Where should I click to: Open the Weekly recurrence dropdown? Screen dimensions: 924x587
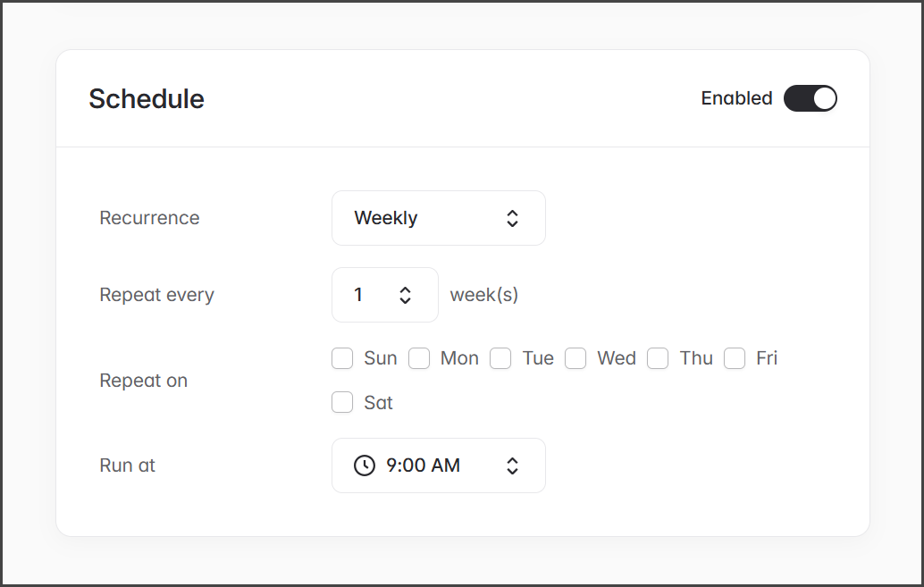point(438,218)
